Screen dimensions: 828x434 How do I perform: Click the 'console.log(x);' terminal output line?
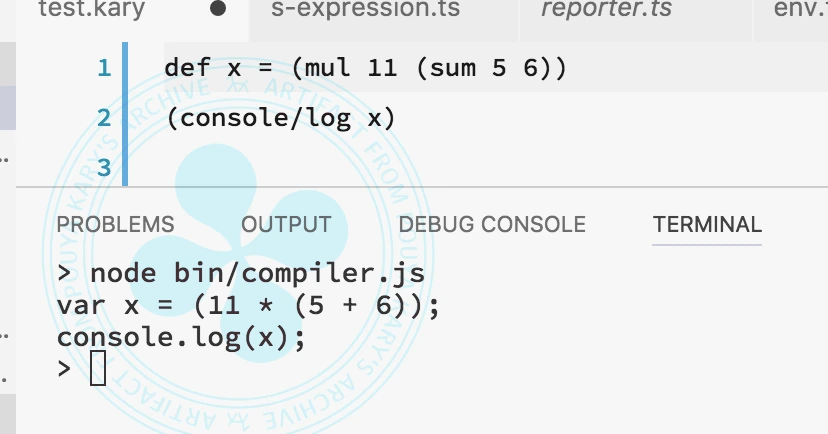coord(180,337)
